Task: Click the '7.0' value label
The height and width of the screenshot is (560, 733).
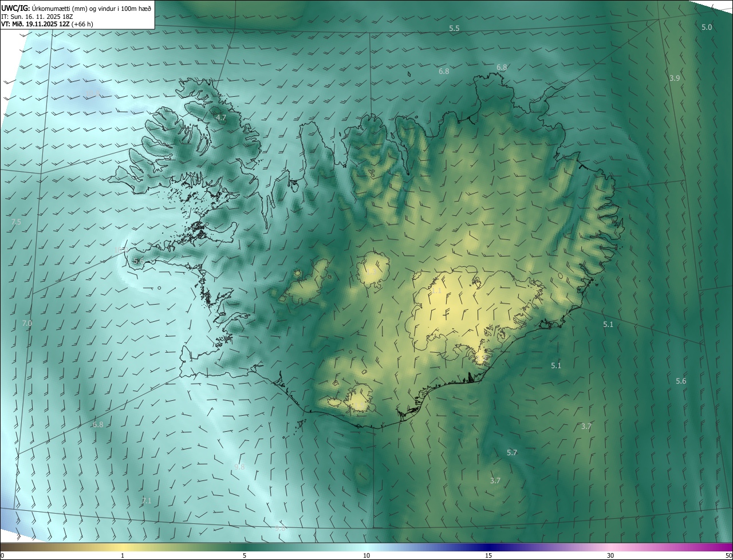Action: click(x=27, y=323)
